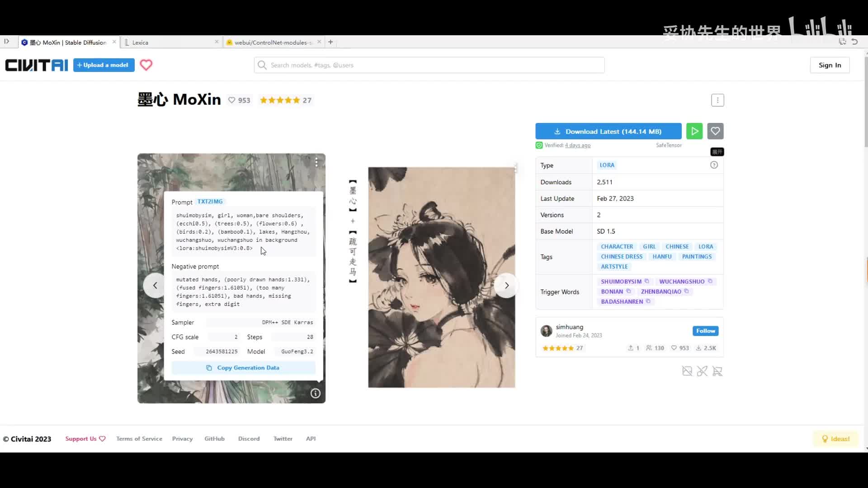Screen dimensions: 868x488
Task: Copy the WUCHANGSHUO trigger word
Action: [x=710, y=281]
